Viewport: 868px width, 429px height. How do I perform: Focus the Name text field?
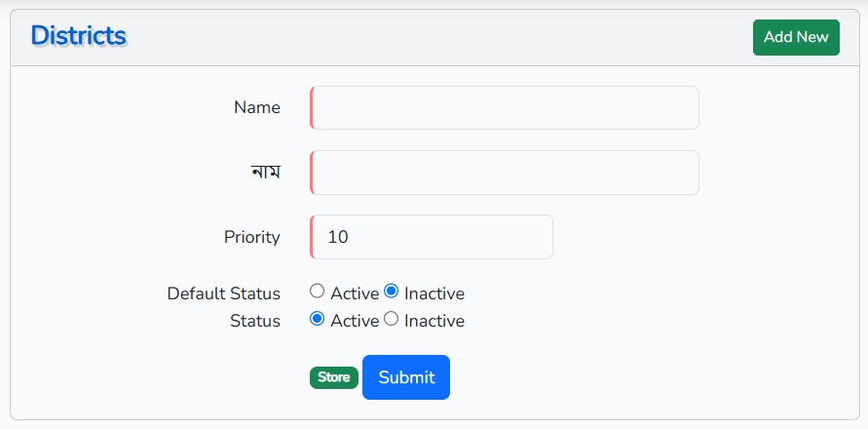click(x=505, y=107)
